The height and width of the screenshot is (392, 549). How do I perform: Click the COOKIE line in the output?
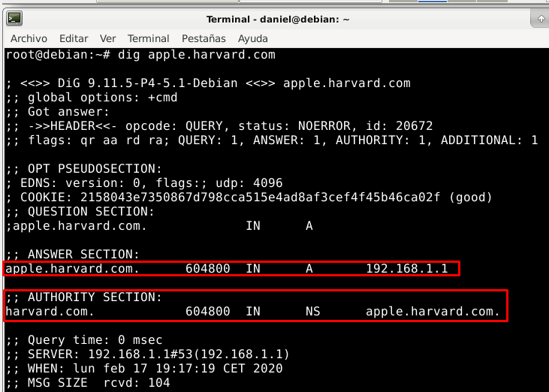[248, 198]
